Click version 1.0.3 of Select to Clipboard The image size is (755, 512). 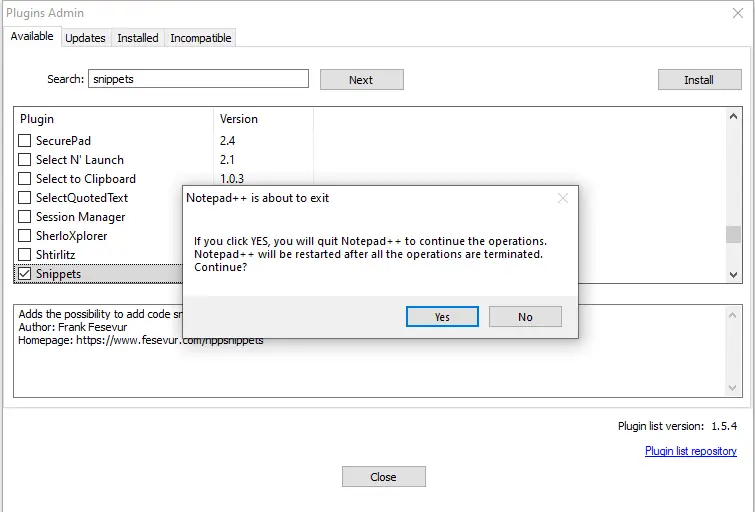tap(232, 179)
